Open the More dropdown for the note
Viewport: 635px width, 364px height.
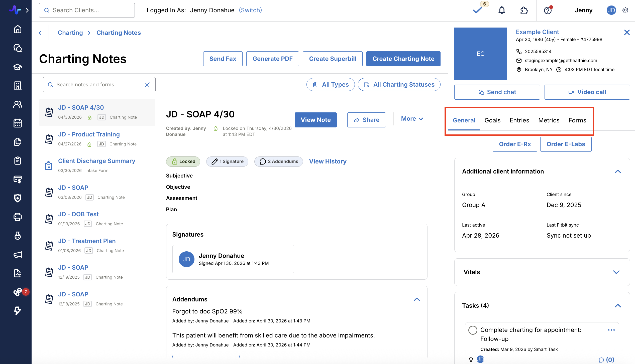click(412, 119)
